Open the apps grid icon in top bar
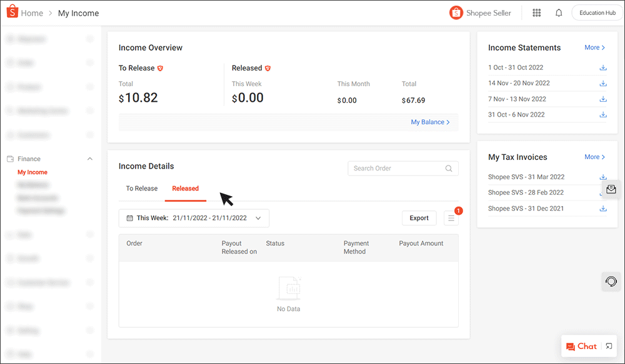The width and height of the screenshot is (625, 364). point(536,12)
